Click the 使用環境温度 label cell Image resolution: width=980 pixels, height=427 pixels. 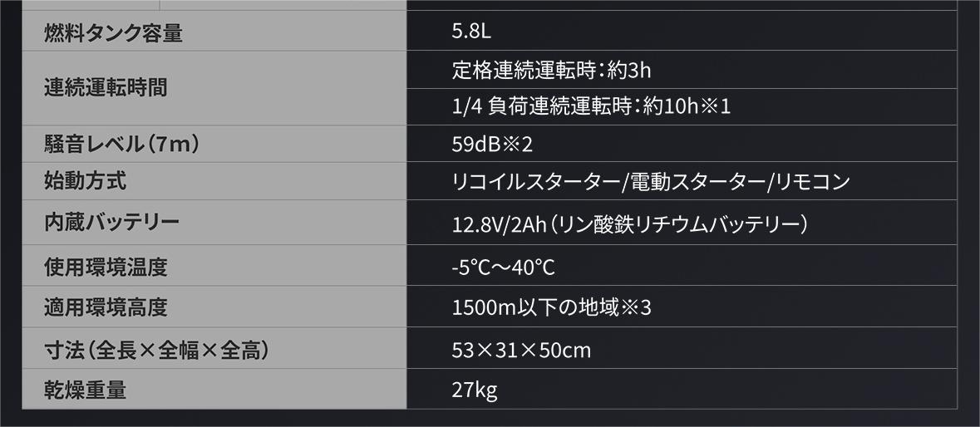(106, 267)
